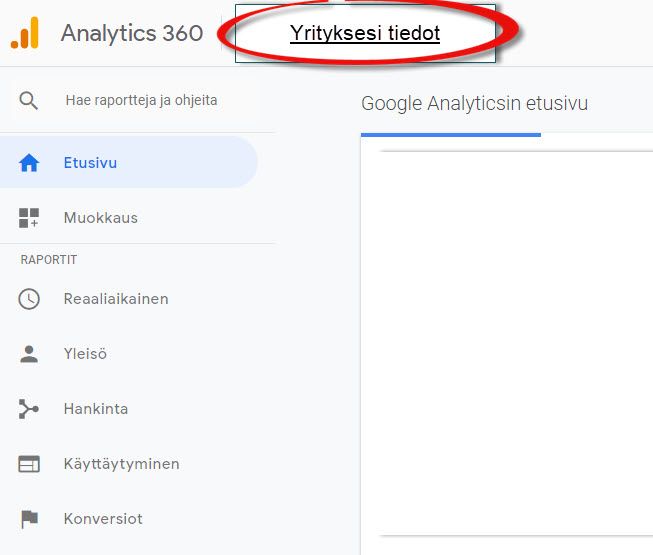This screenshot has width=653, height=555.
Task: Switch to Google Analyticsin etusivu tab
Action: [474, 103]
